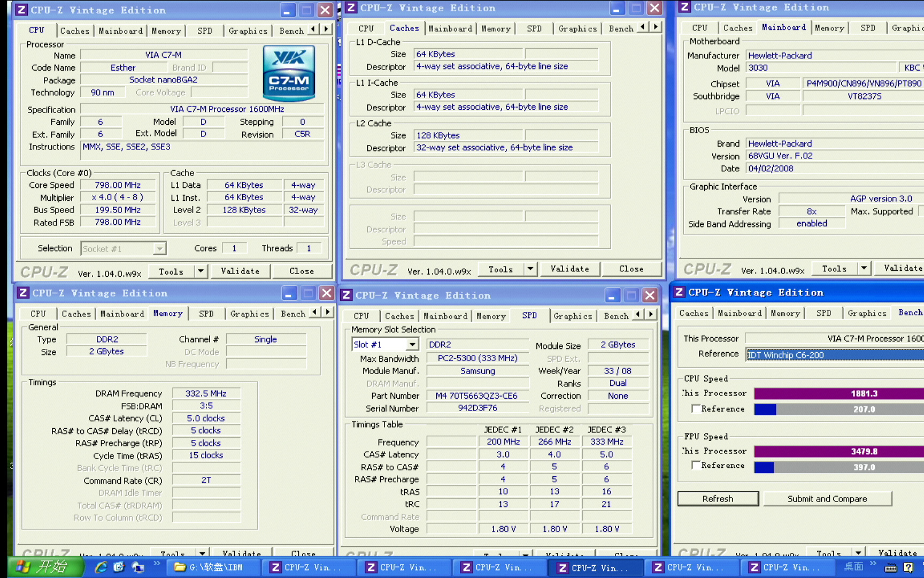This screenshot has width=924, height=578.
Task: Click the VIA C7-M processor logo
Action: (289, 74)
